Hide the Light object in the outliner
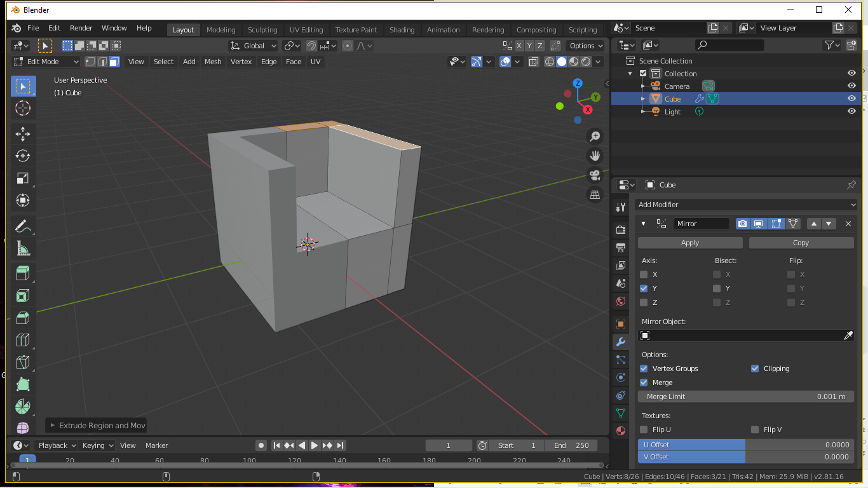Image resolution: width=868 pixels, height=488 pixels. pos(851,111)
